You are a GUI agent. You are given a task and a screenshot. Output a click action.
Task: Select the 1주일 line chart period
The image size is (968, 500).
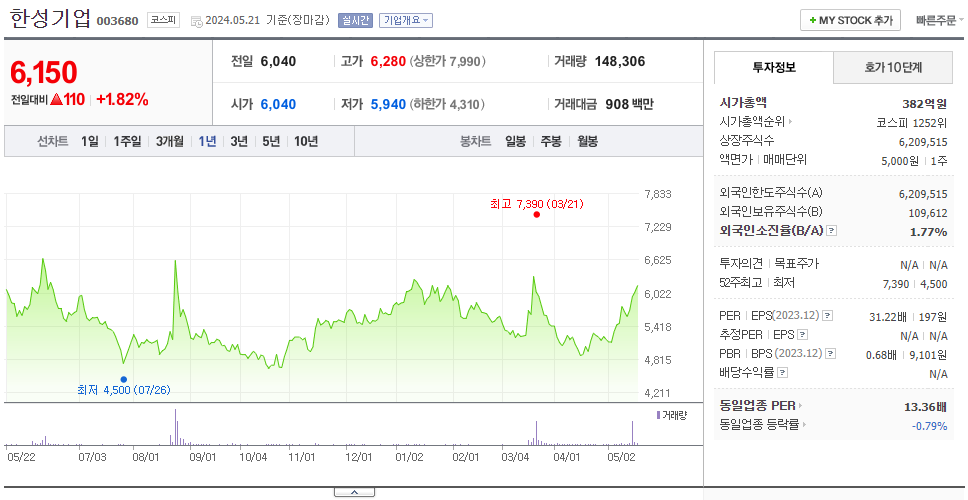pos(127,141)
